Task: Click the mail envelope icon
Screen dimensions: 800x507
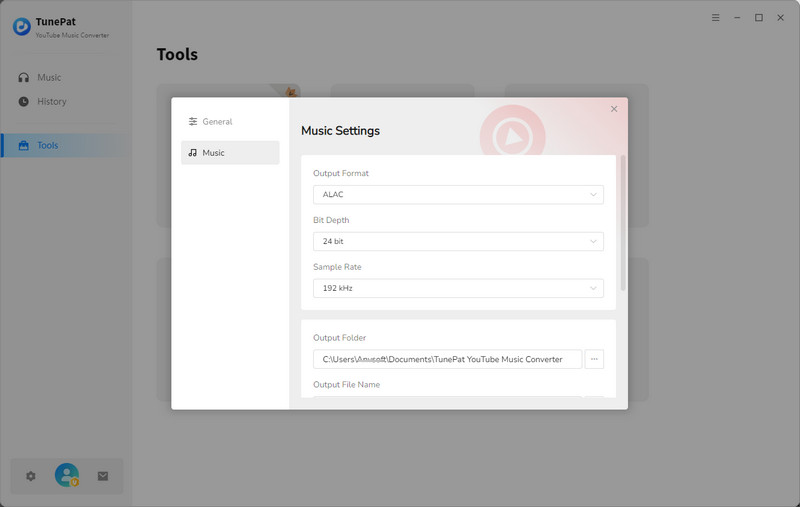Action: [x=103, y=476]
